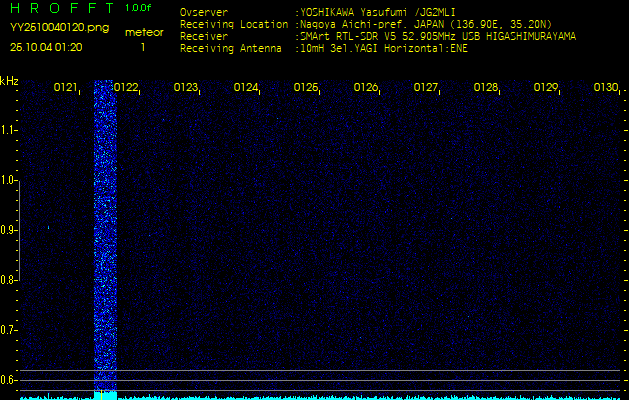
Task: Click the kHz axis unit label
Action: (x=9, y=81)
